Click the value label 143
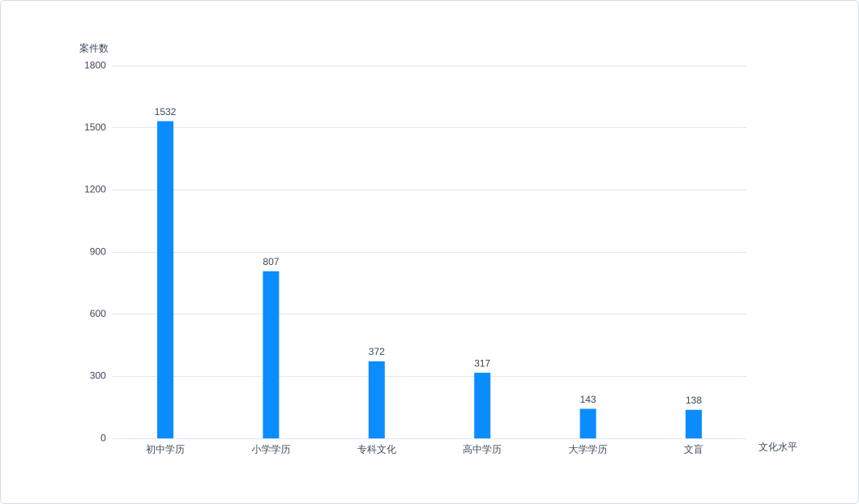This screenshot has height=504, width=859. pos(588,399)
